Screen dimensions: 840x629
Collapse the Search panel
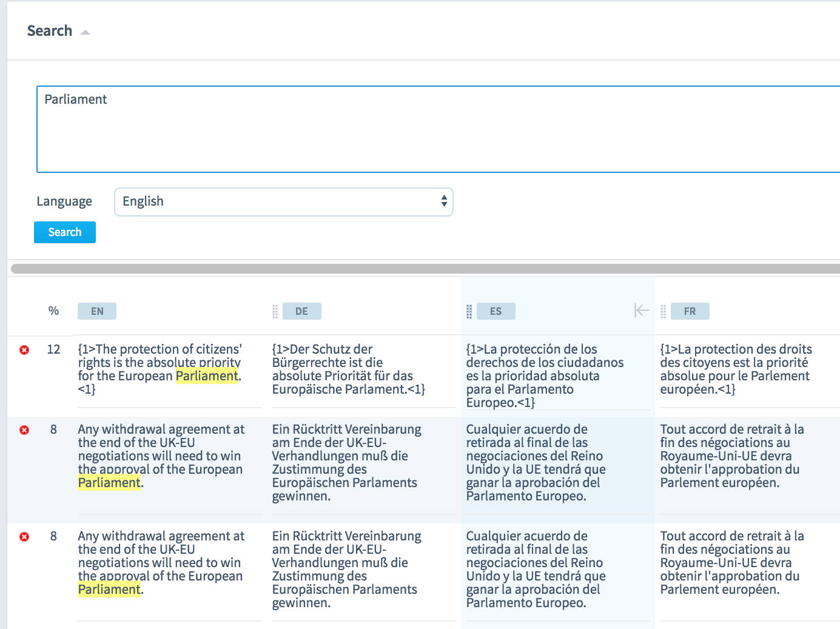tap(85, 30)
